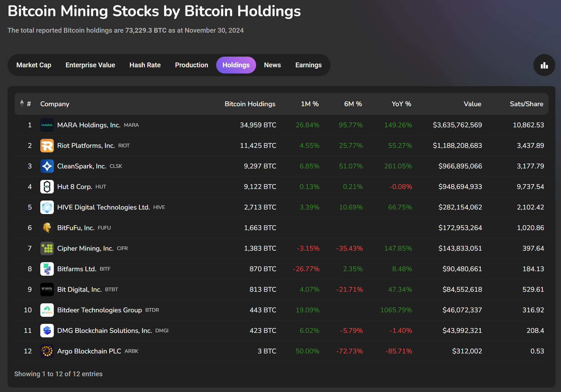Image resolution: width=561 pixels, height=392 pixels.
Task: Sort by Sats/Share column header
Action: click(x=526, y=104)
